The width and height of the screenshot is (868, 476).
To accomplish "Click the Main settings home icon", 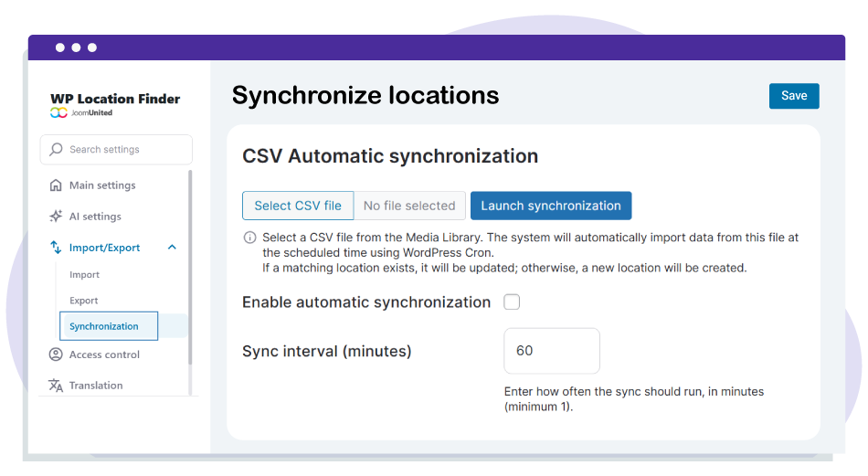I will click(x=56, y=185).
